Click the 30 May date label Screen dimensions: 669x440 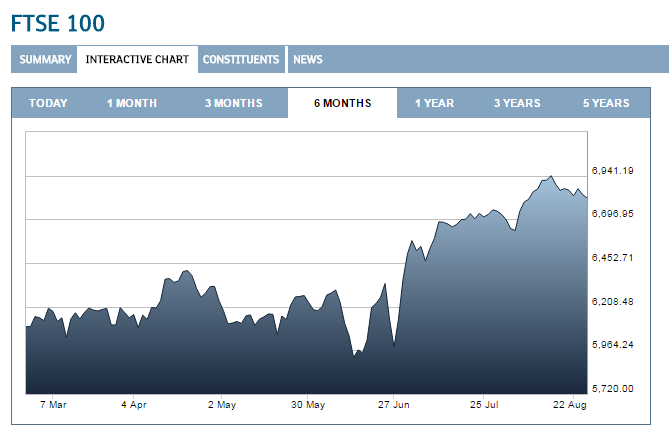[308, 405]
